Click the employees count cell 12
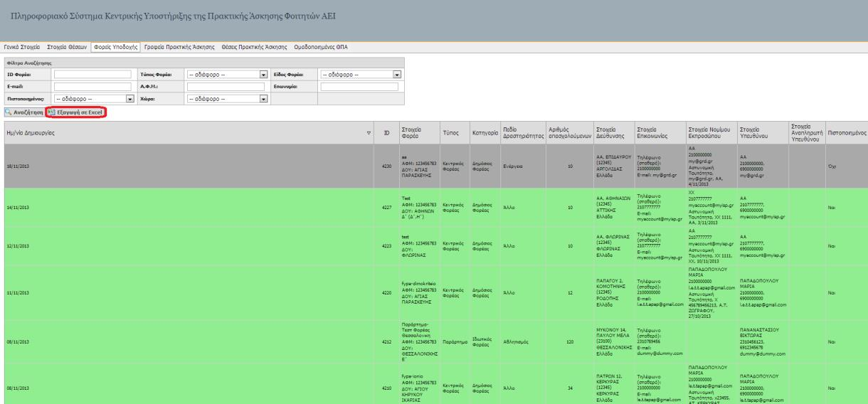Viewport: 868px width, 404px height. tap(569, 292)
